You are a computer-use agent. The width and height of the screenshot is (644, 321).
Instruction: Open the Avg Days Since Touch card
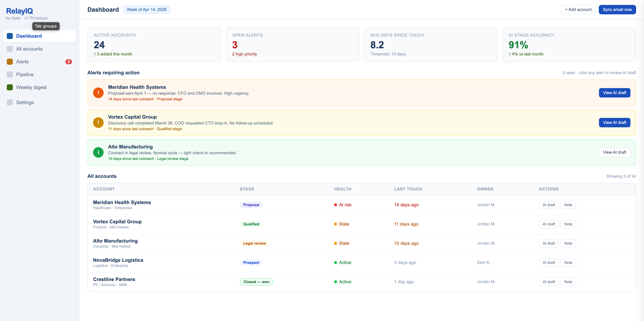(431, 45)
